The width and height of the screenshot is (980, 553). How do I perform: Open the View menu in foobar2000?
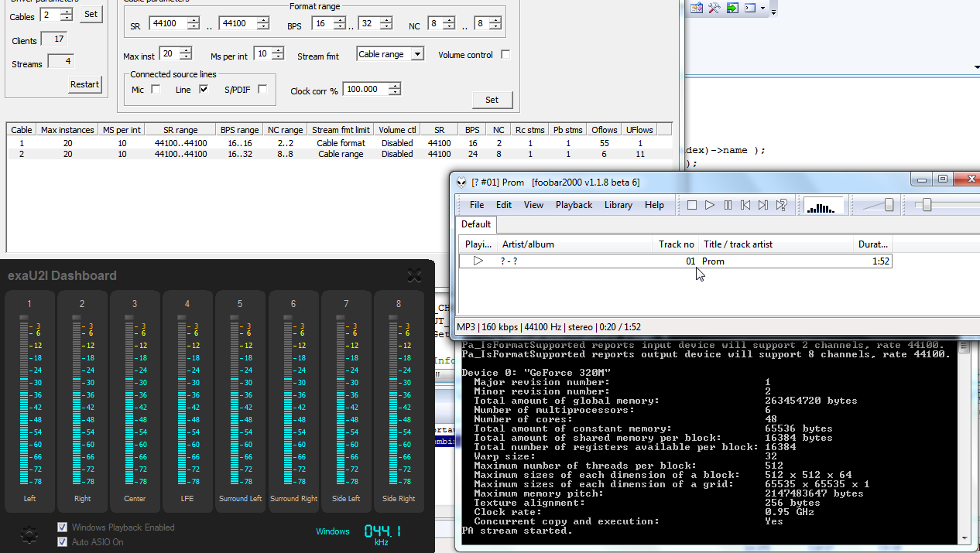(533, 205)
